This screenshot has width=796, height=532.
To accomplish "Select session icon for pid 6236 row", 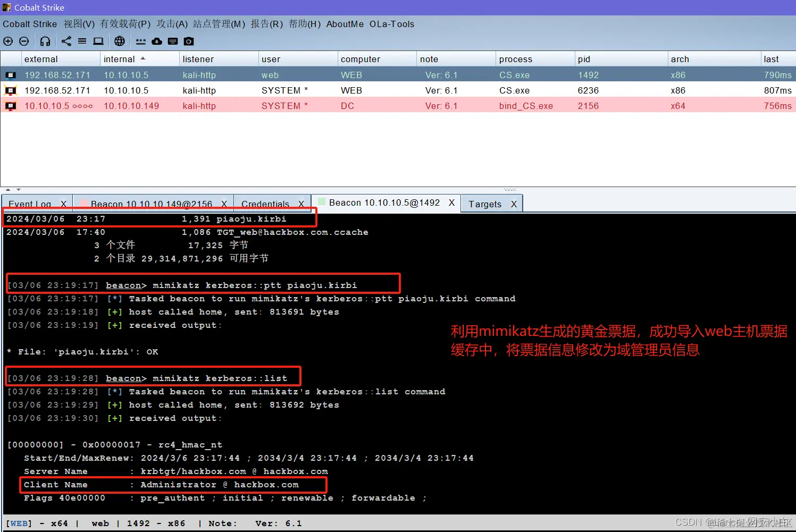I will tap(11, 90).
